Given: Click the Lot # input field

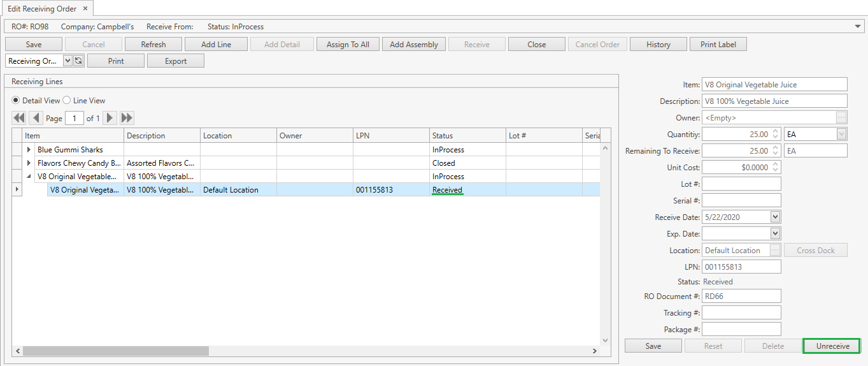Looking at the screenshot, I should point(741,184).
